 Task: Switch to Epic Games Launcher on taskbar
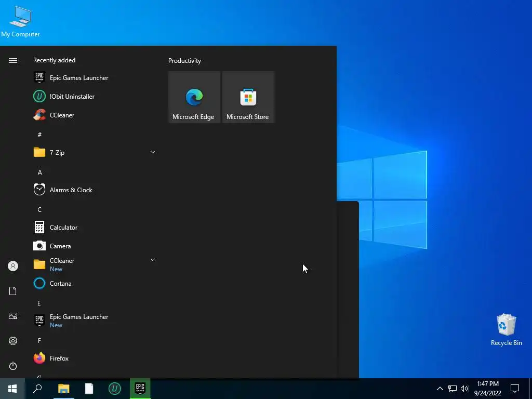pos(140,389)
